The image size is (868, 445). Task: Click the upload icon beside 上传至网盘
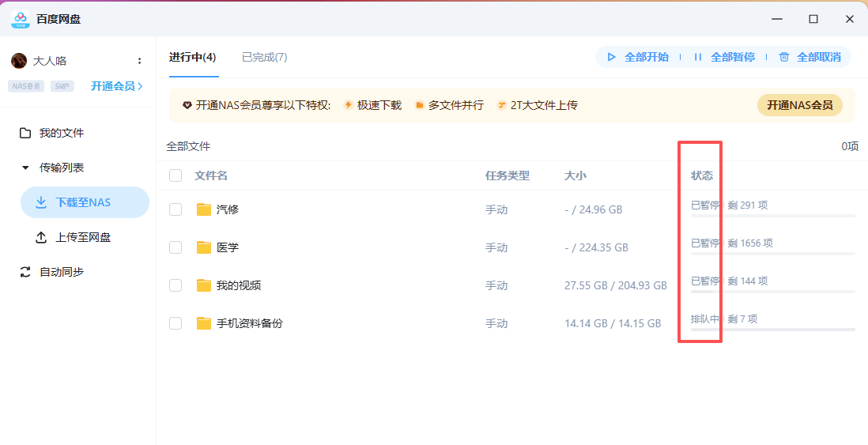[x=41, y=237]
